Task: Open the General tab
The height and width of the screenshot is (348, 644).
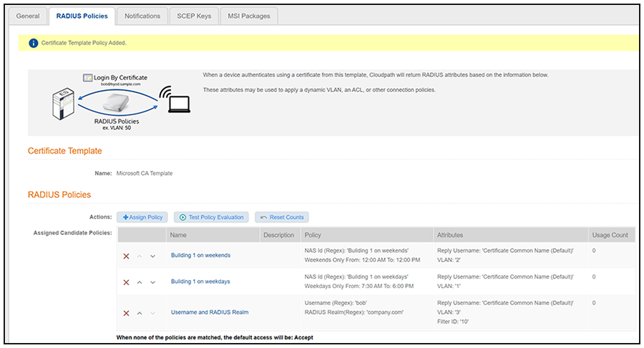Action: 28,16
